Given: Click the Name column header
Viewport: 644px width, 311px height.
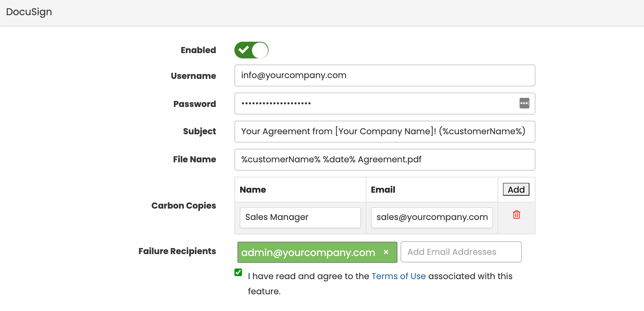Looking at the screenshot, I should (253, 190).
